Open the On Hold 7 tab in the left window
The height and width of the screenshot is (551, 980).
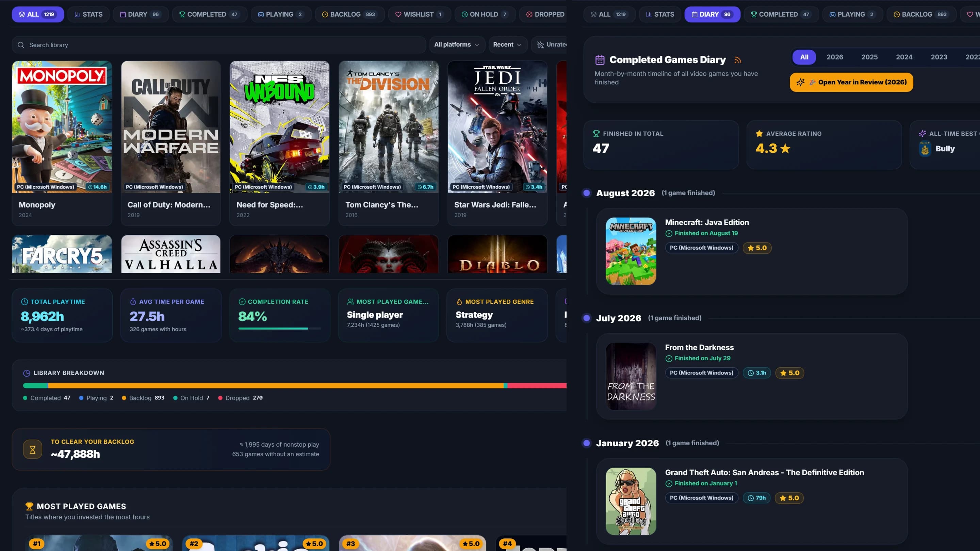tap(485, 14)
